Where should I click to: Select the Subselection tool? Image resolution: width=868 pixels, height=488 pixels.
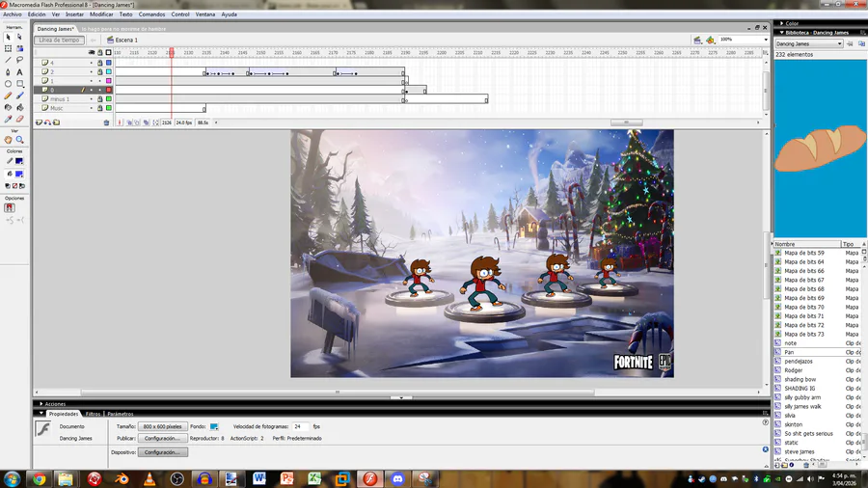click(20, 37)
